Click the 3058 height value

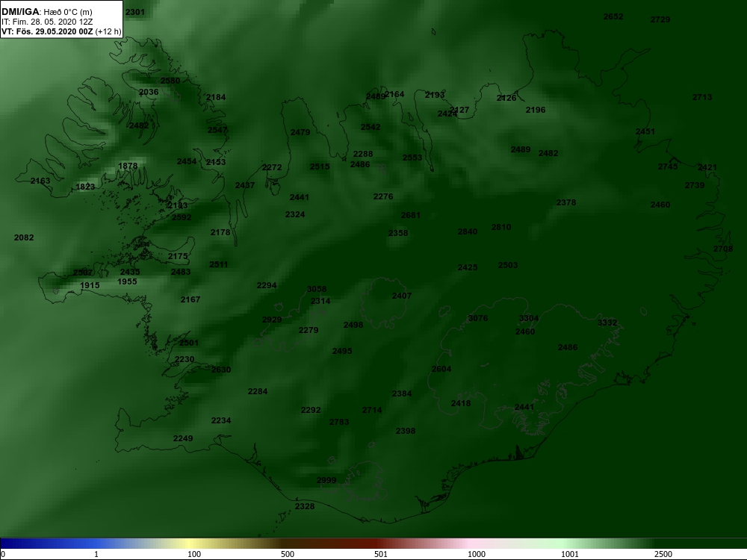317,289
